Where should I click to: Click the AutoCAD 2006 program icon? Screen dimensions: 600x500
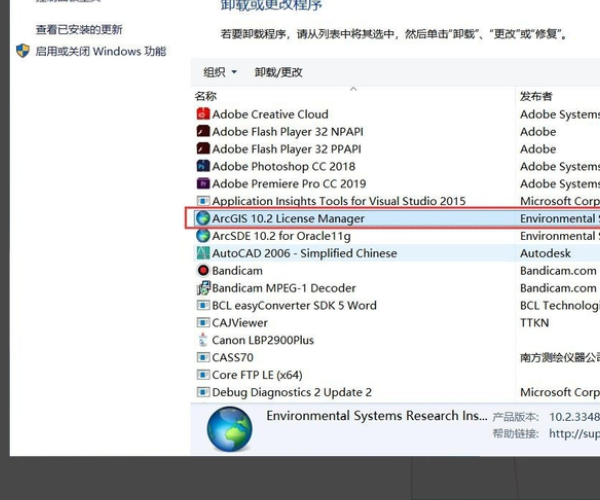coord(203,253)
